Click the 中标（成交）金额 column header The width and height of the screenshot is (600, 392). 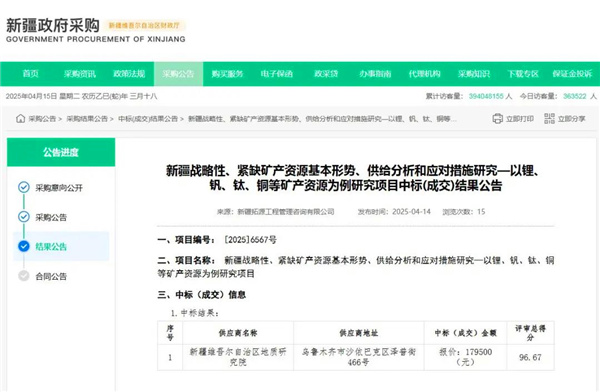465,333
